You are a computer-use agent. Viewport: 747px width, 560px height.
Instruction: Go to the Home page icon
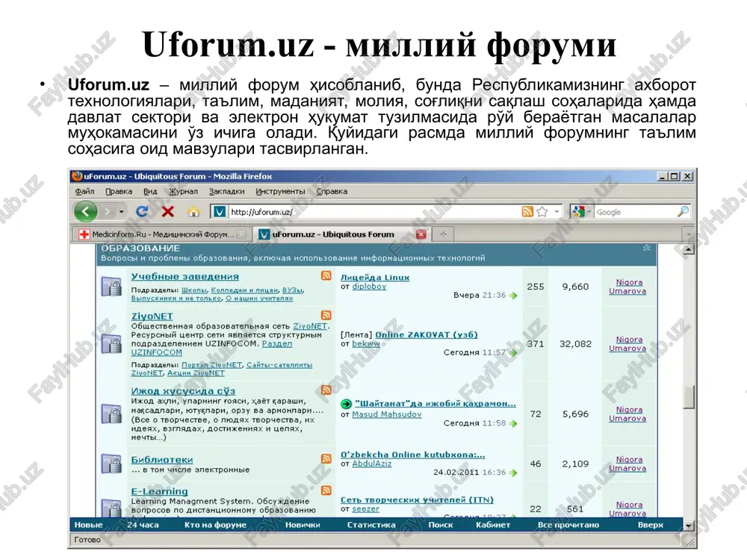click(x=193, y=211)
